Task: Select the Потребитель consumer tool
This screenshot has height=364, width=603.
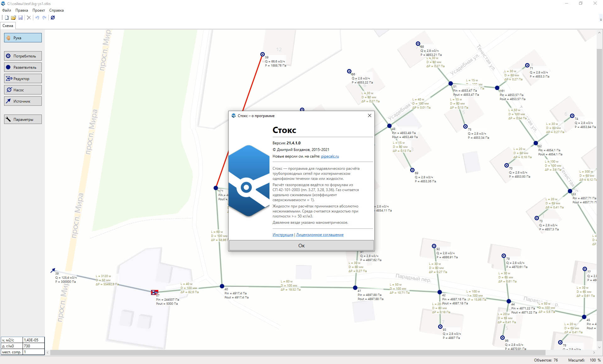Action: (x=23, y=56)
